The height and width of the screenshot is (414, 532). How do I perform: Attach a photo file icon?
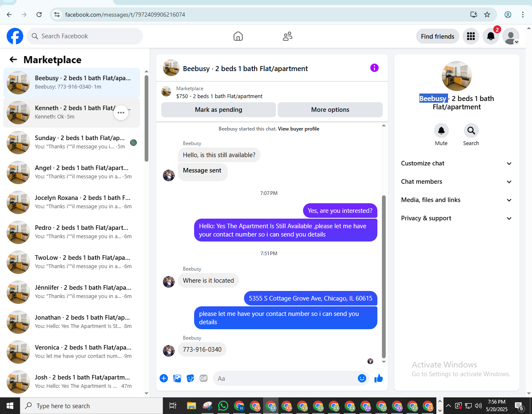coord(177,378)
